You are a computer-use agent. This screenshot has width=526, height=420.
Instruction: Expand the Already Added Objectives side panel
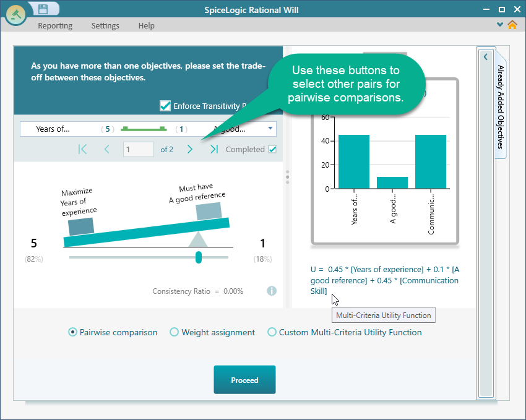tap(486, 57)
